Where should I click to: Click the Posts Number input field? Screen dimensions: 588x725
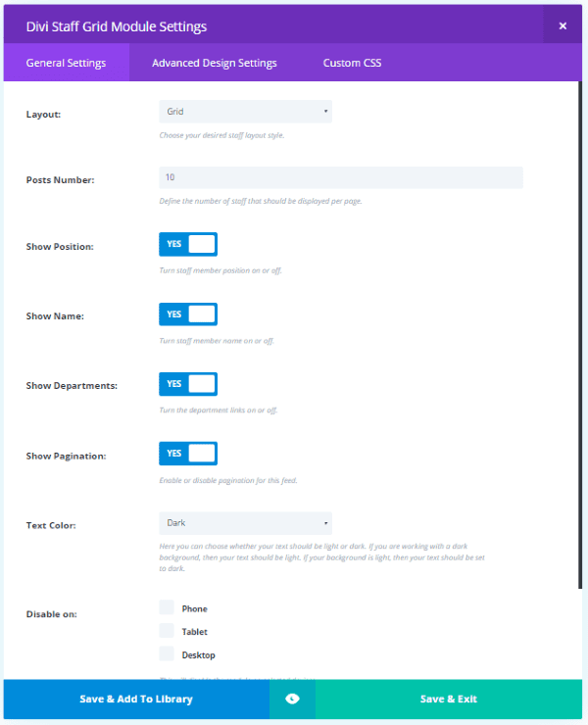pyautogui.click(x=341, y=177)
